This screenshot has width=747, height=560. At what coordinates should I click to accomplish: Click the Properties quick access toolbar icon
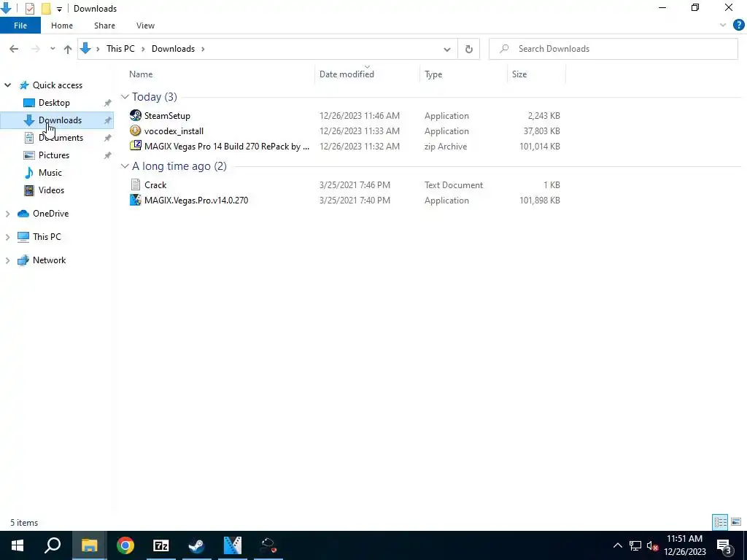(x=29, y=9)
